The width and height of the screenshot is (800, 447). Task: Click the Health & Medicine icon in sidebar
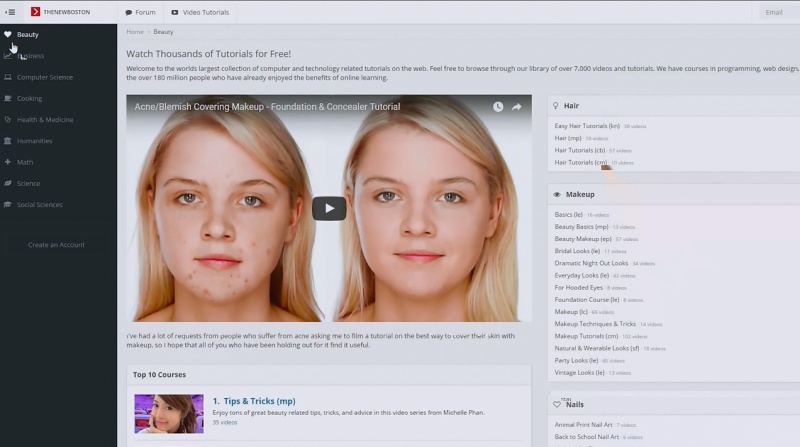8,120
